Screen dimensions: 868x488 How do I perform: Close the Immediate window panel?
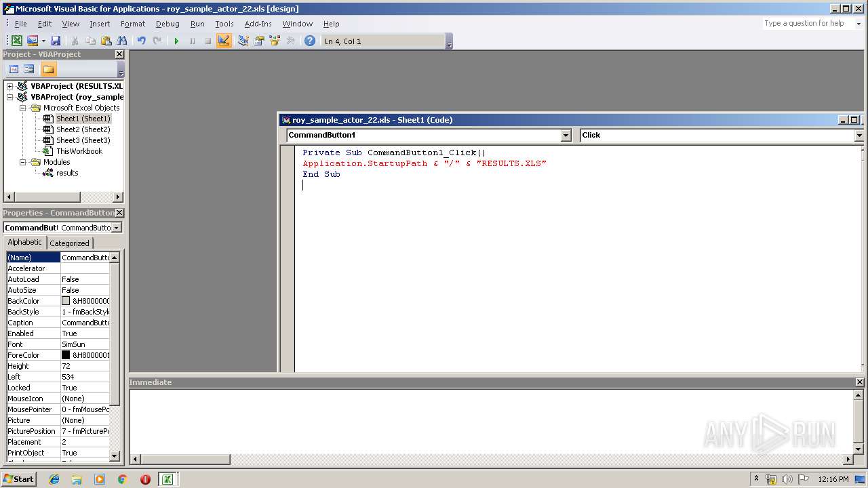860,382
